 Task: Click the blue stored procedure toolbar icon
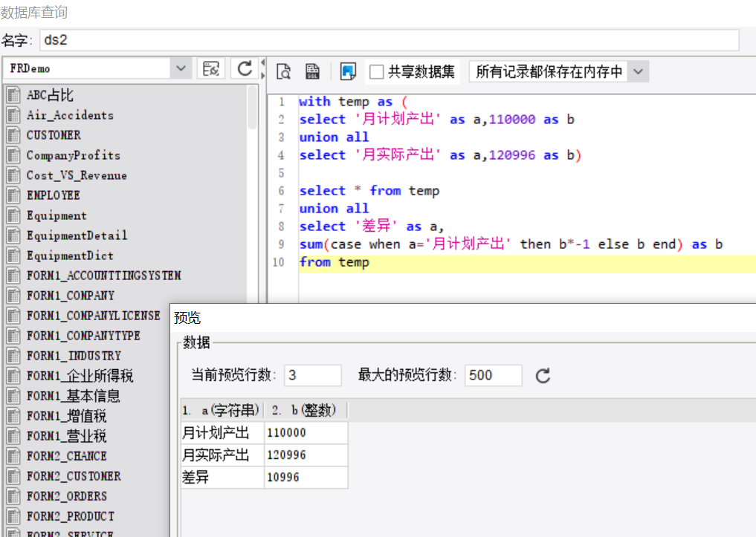348,71
